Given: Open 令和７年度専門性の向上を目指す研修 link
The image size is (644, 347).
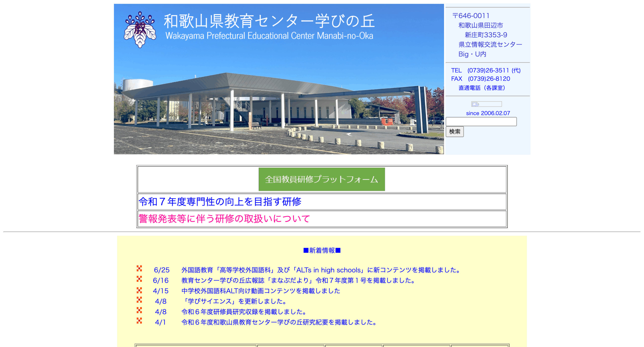Looking at the screenshot, I should point(220,202).
